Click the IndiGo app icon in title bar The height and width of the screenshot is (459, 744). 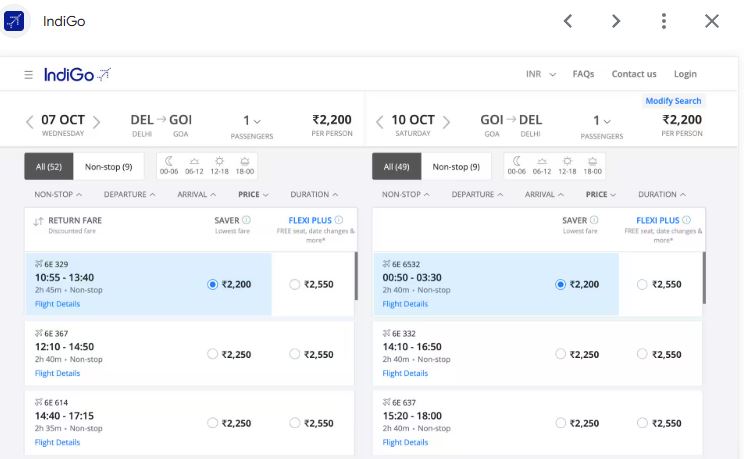tap(14, 21)
